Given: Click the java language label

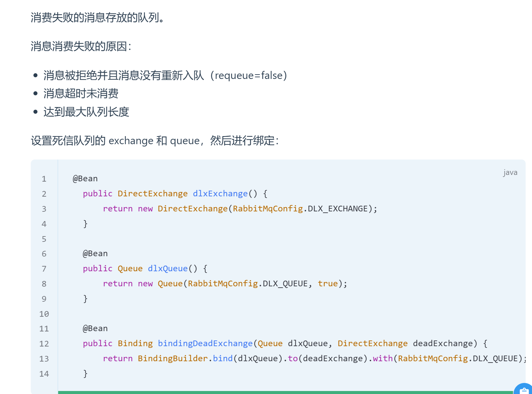Looking at the screenshot, I should tap(510, 173).
